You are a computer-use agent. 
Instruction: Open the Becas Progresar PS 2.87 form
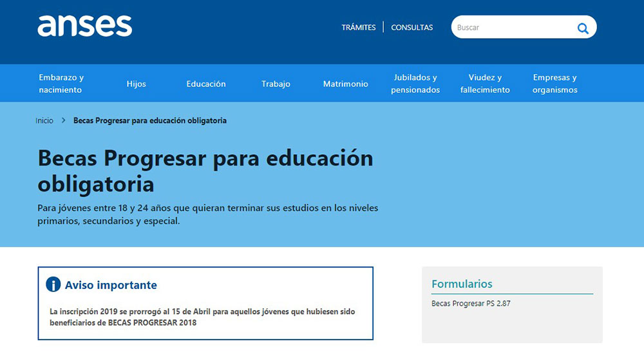(471, 303)
